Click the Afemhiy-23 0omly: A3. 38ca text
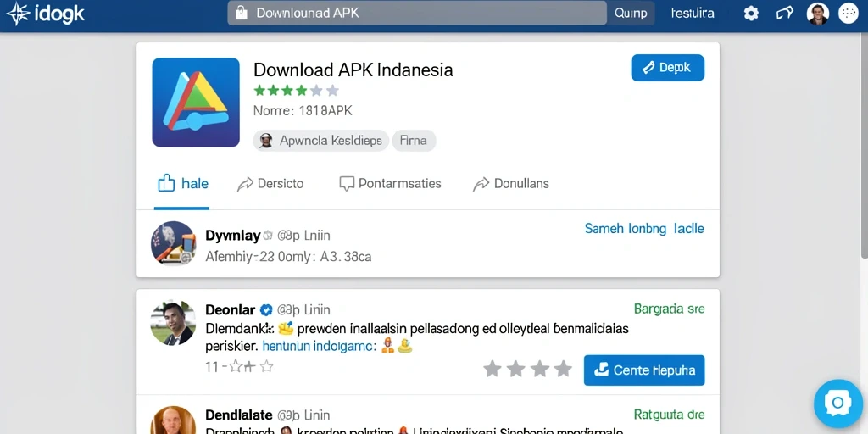 (x=288, y=257)
